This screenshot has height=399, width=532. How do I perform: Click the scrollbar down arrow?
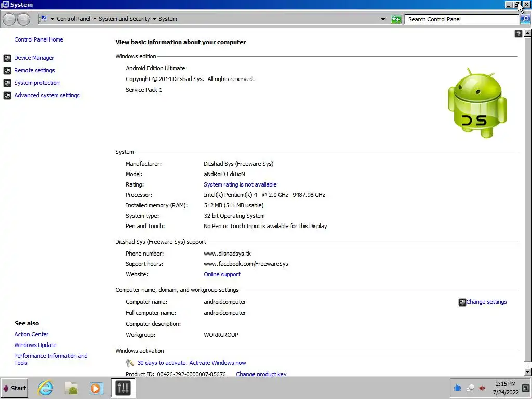pos(527,372)
